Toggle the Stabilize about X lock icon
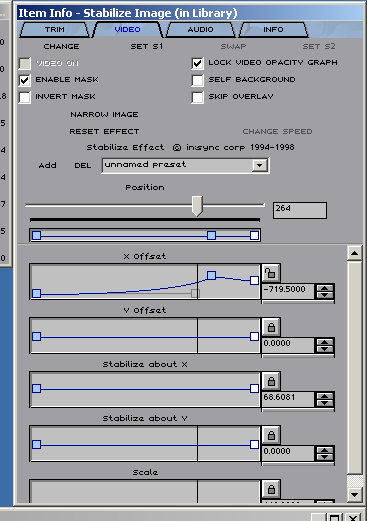The height and width of the screenshot is (521, 367). tap(271, 382)
